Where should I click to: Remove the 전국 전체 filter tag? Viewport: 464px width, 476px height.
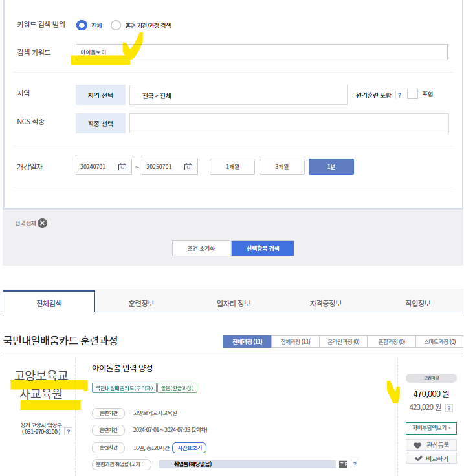(x=43, y=223)
